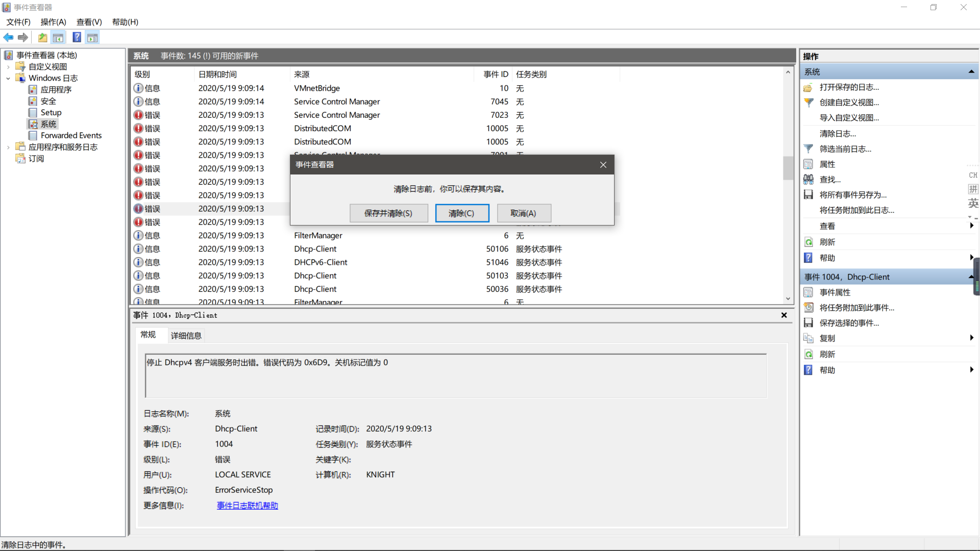Switch to the 详细信息 tab
This screenshot has height=551, width=980.
click(186, 335)
